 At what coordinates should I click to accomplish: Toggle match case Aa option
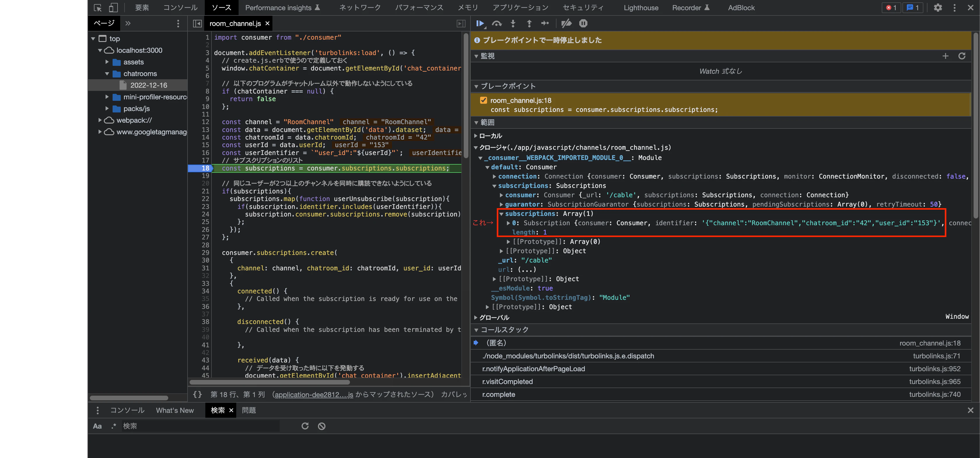[x=97, y=426]
